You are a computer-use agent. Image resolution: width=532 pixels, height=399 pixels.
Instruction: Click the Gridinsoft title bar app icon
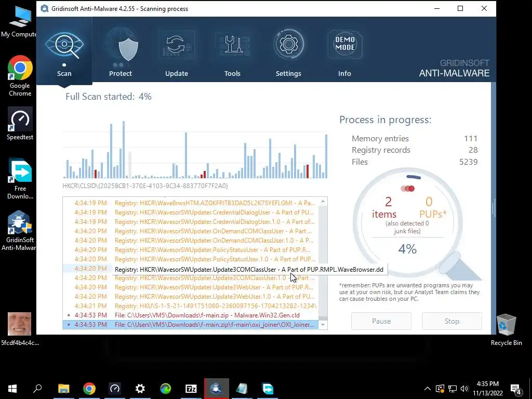pyautogui.click(x=45, y=8)
